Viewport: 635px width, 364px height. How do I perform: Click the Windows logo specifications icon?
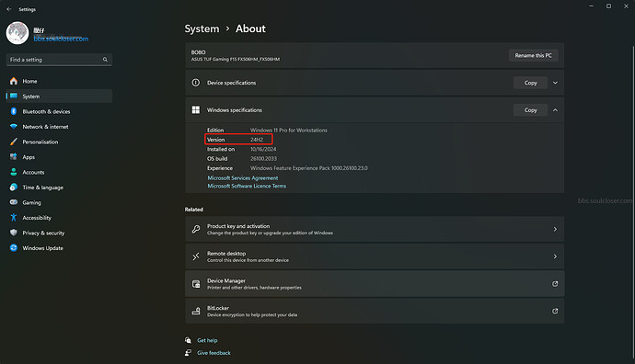tap(196, 110)
